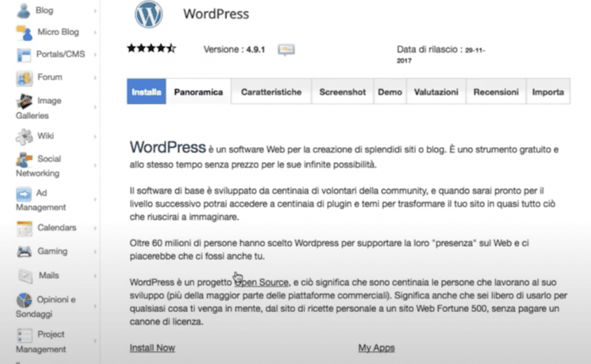Expand the Blog category arrow
This screenshot has width=591, height=364.
95,11
